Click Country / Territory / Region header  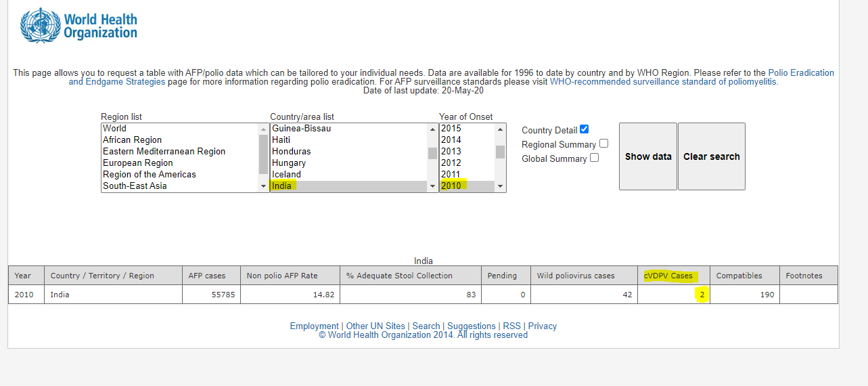coord(114,276)
